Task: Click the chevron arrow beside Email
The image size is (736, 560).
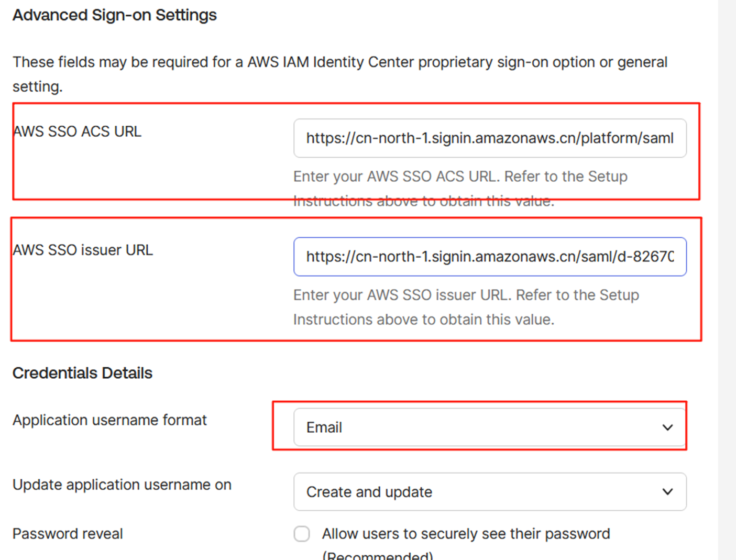Action: [x=667, y=427]
